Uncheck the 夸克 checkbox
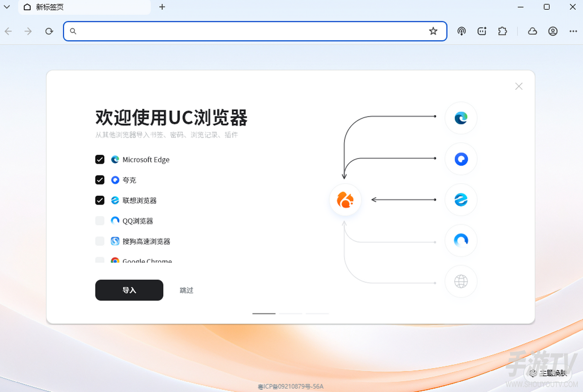 (100, 180)
